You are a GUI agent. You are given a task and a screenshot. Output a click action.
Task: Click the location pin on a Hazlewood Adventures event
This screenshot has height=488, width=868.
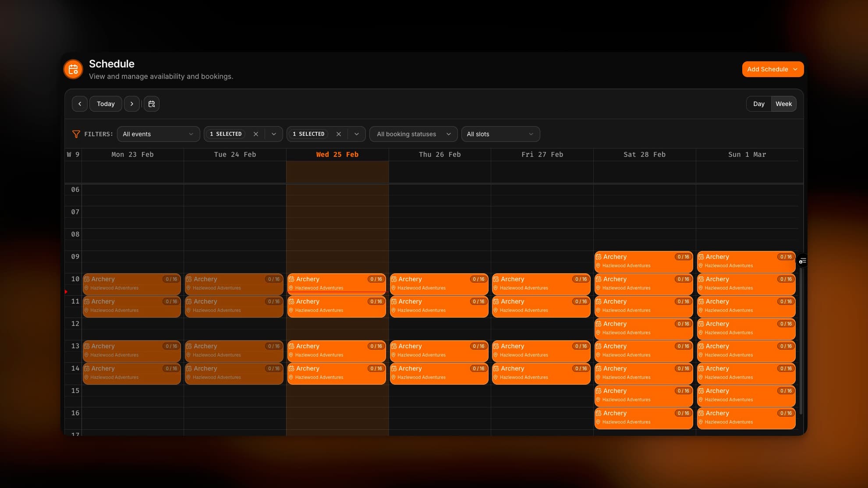point(291,288)
